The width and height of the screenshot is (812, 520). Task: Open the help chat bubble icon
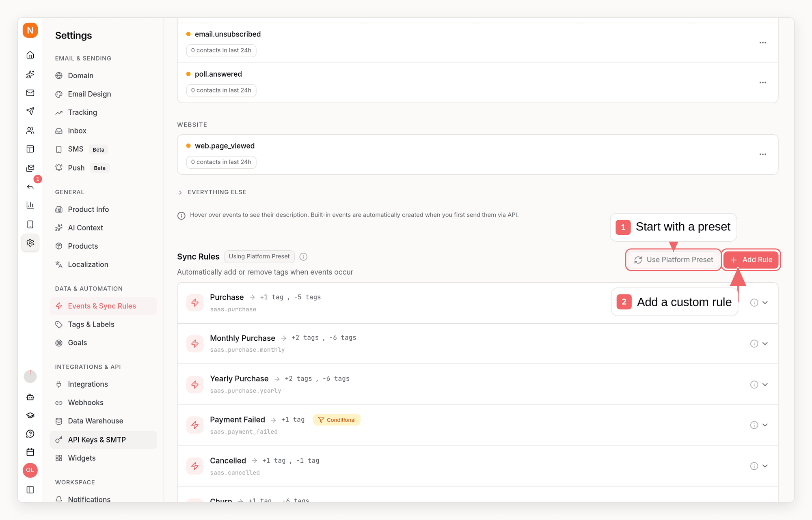click(30, 434)
